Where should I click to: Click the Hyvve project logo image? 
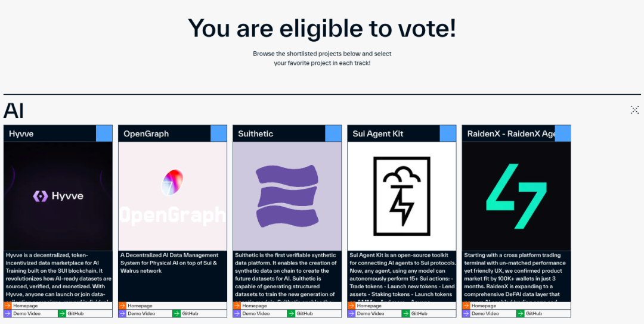pos(58,196)
